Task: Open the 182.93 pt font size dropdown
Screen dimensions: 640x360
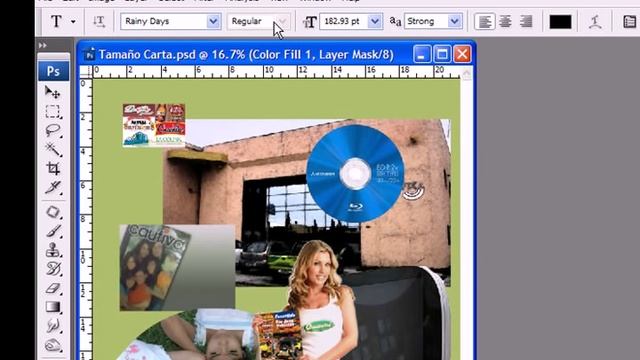Action: [x=374, y=21]
